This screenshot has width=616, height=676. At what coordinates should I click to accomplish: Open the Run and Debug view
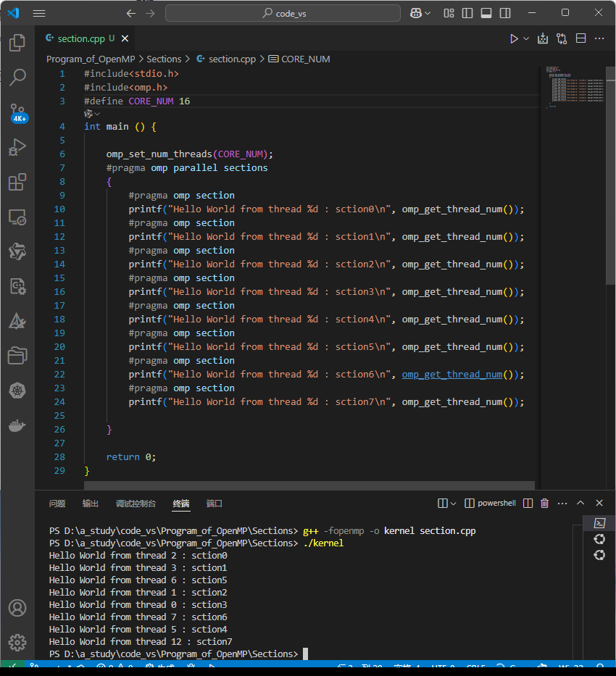(17, 147)
